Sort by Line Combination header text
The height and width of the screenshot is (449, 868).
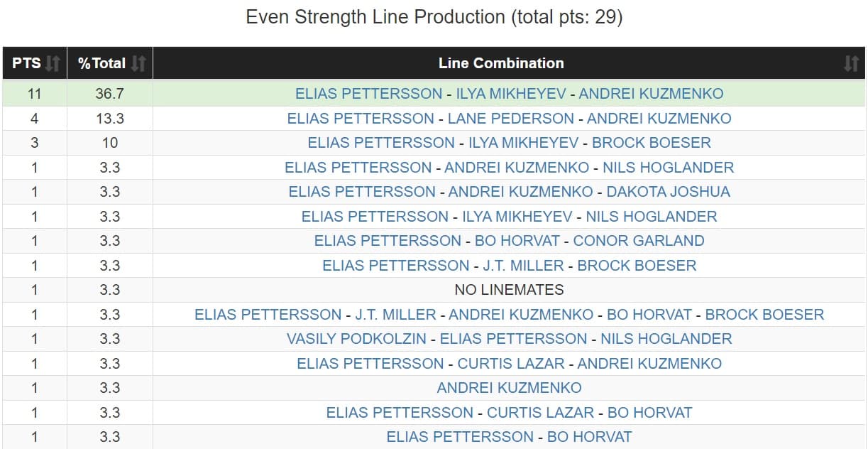pyautogui.click(x=501, y=63)
